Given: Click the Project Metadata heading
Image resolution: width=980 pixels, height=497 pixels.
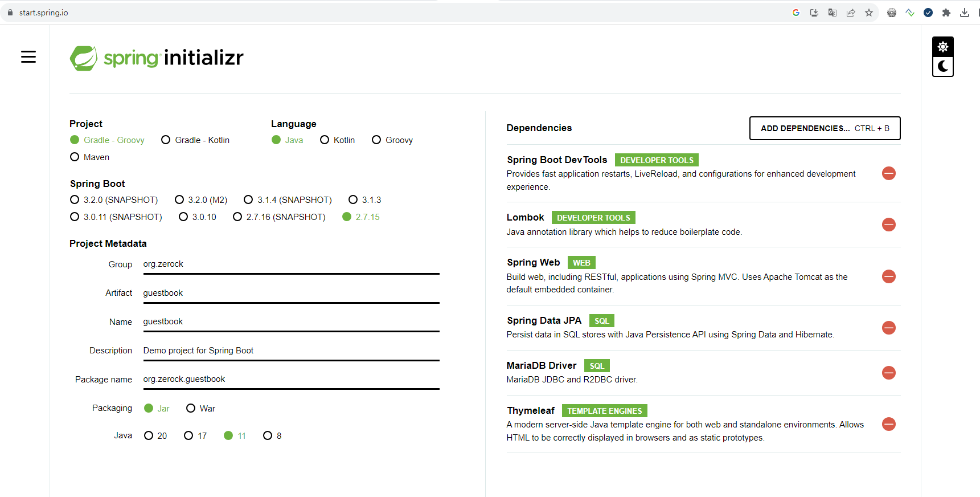Looking at the screenshot, I should pos(108,244).
